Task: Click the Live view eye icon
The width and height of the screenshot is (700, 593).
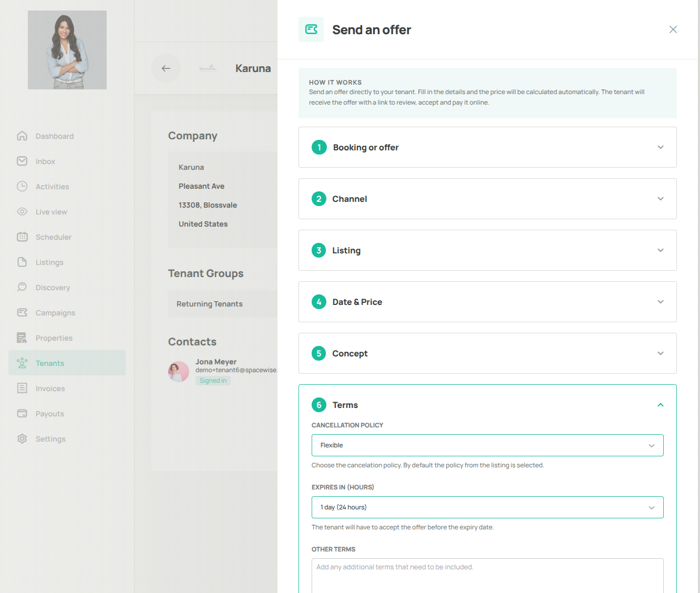Action: 22,212
